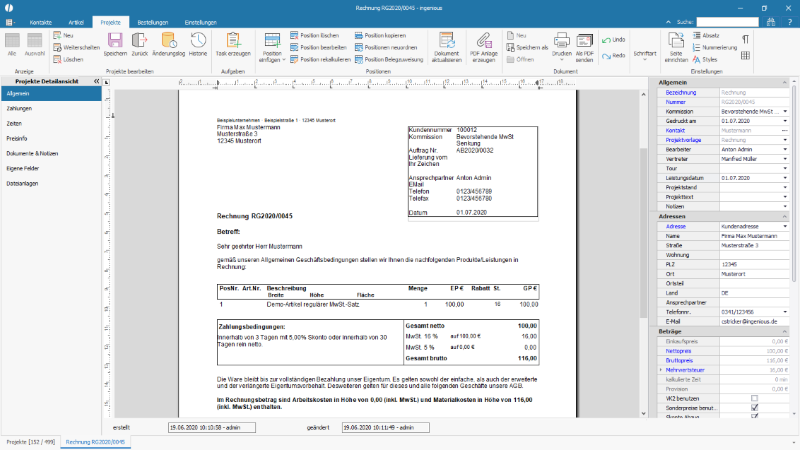Click the Absatz formatting option
The width and height of the screenshot is (800, 450).
[x=706, y=35]
